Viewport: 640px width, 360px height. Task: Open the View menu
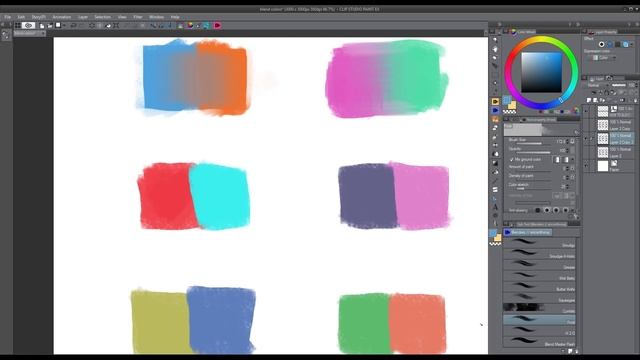click(x=122, y=17)
